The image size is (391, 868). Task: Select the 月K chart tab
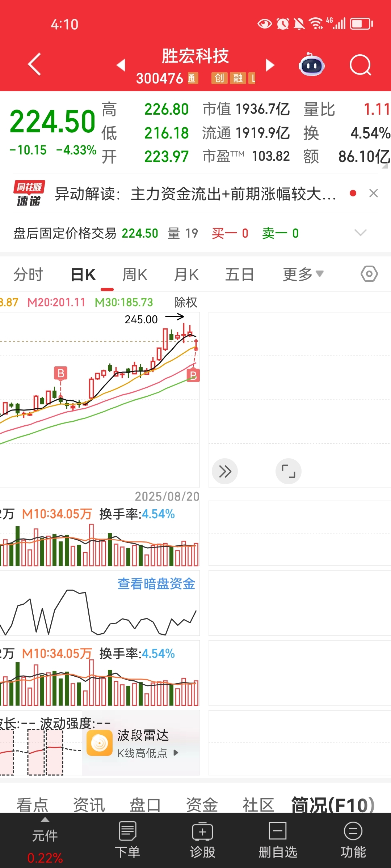[186, 275]
